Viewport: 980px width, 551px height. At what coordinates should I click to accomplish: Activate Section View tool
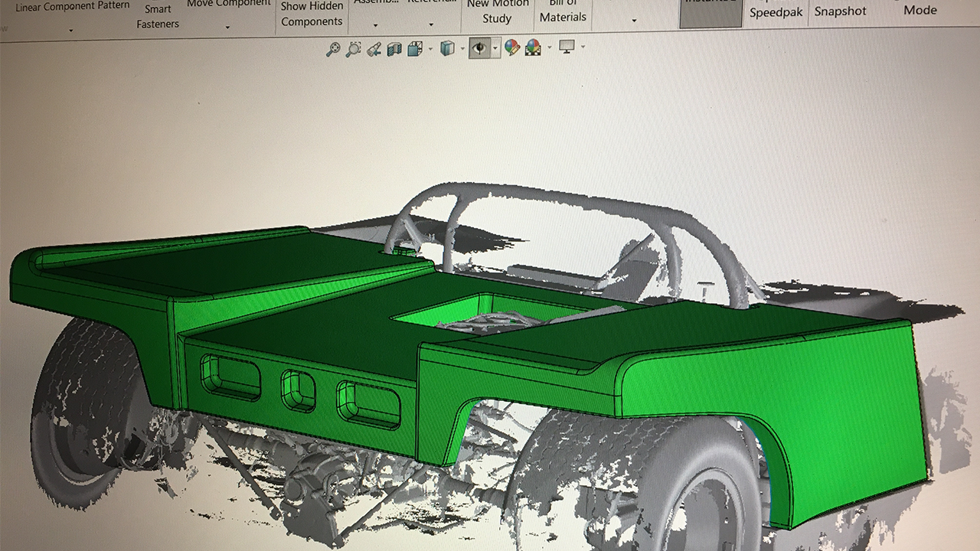pos(394,49)
